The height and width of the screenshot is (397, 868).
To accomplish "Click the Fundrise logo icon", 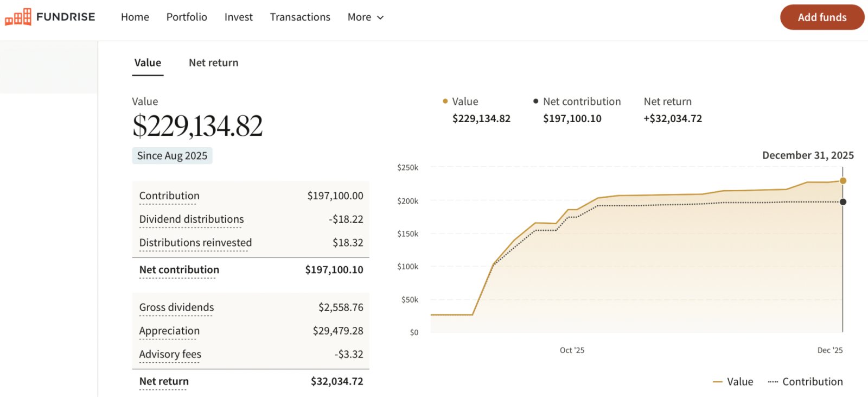I will [18, 17].
